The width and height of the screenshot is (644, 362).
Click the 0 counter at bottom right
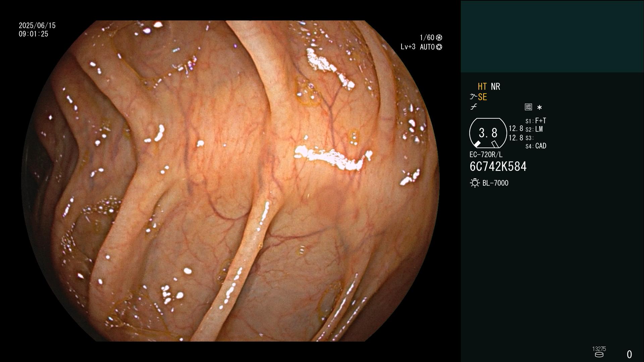(x=629, y=354)
